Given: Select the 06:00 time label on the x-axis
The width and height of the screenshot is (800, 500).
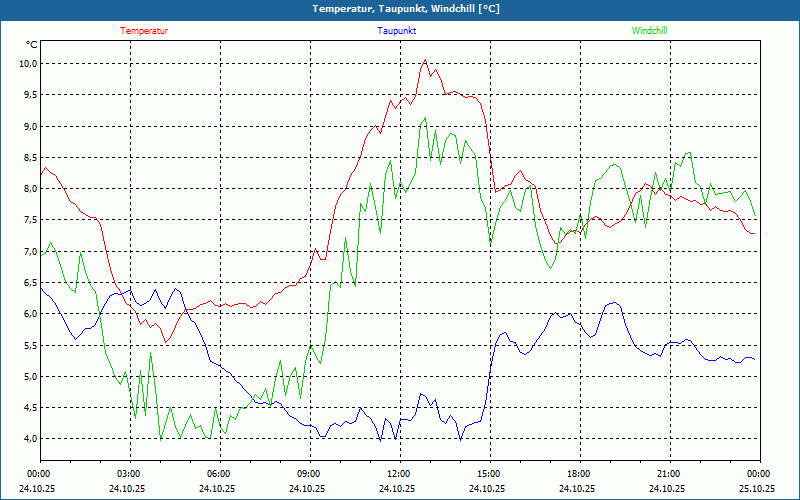Looking at the screenshot, I should click(219, 474).
